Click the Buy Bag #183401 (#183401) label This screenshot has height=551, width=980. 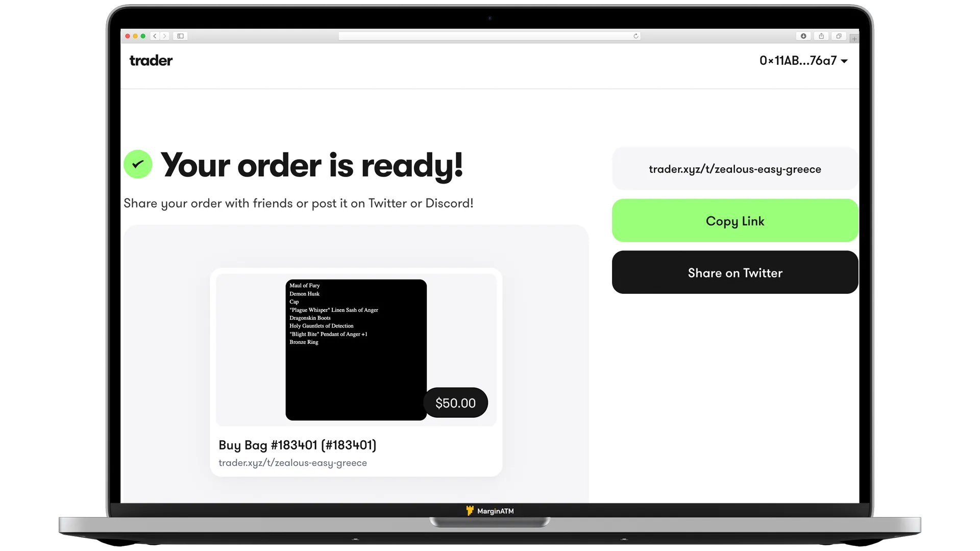click(298, 445)
